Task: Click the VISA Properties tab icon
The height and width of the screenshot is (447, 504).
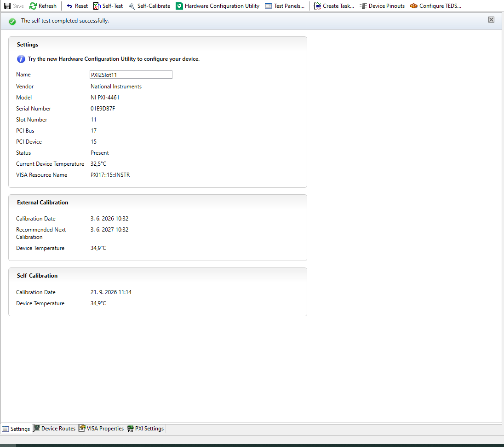Action: (82, 428)
